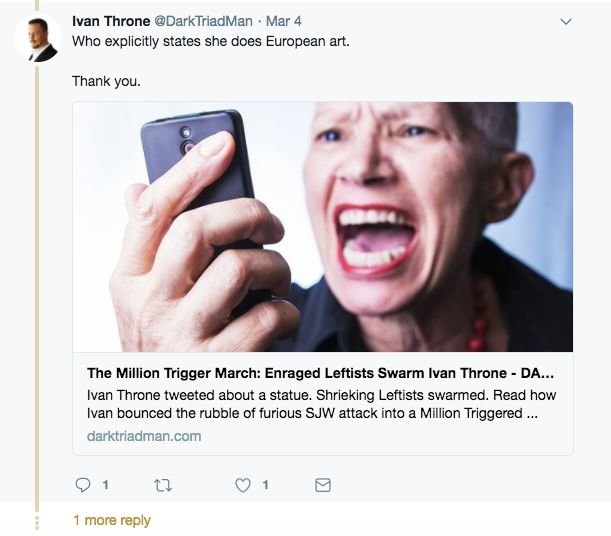Expand the "1 more reply" link

tap(111, 520)
